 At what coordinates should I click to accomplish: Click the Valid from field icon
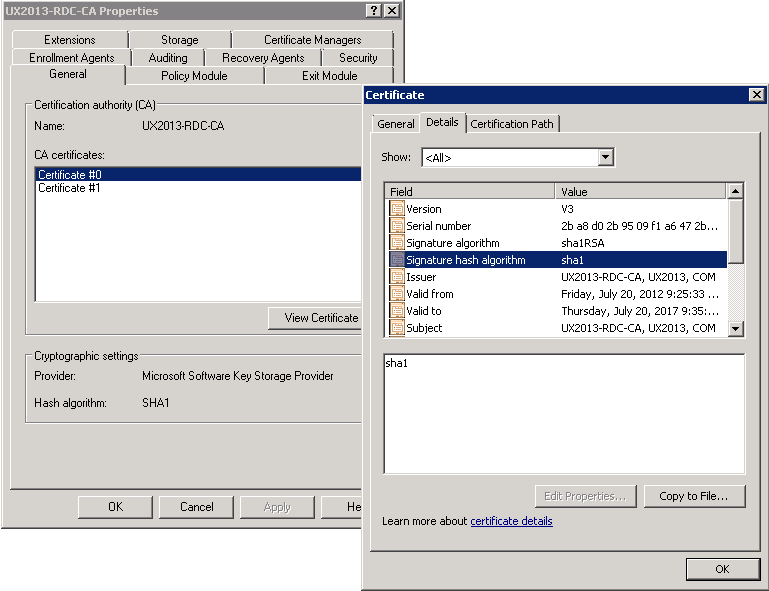pos(397,294)
